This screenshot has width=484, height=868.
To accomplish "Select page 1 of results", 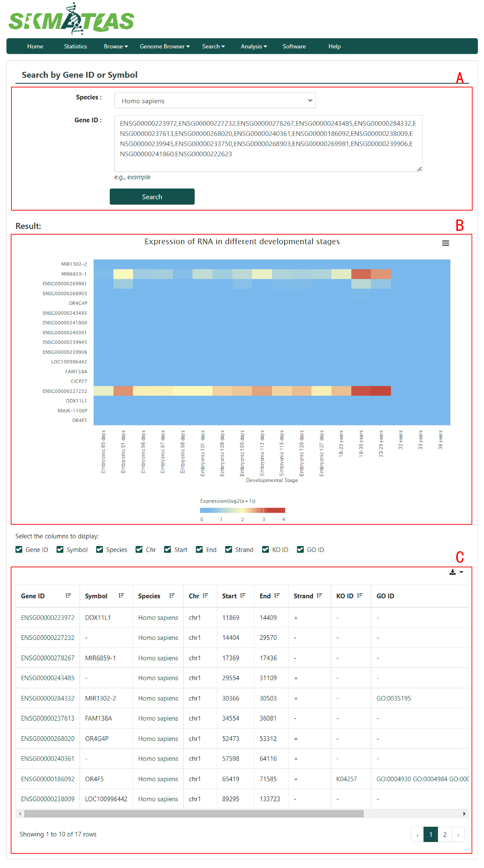I will pos(430,834).
